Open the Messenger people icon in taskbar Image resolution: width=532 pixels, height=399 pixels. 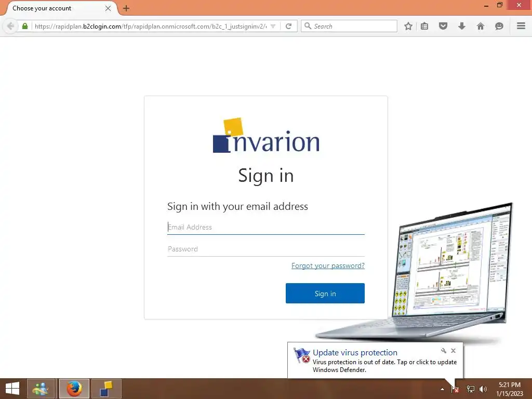(x=41, y=389)
